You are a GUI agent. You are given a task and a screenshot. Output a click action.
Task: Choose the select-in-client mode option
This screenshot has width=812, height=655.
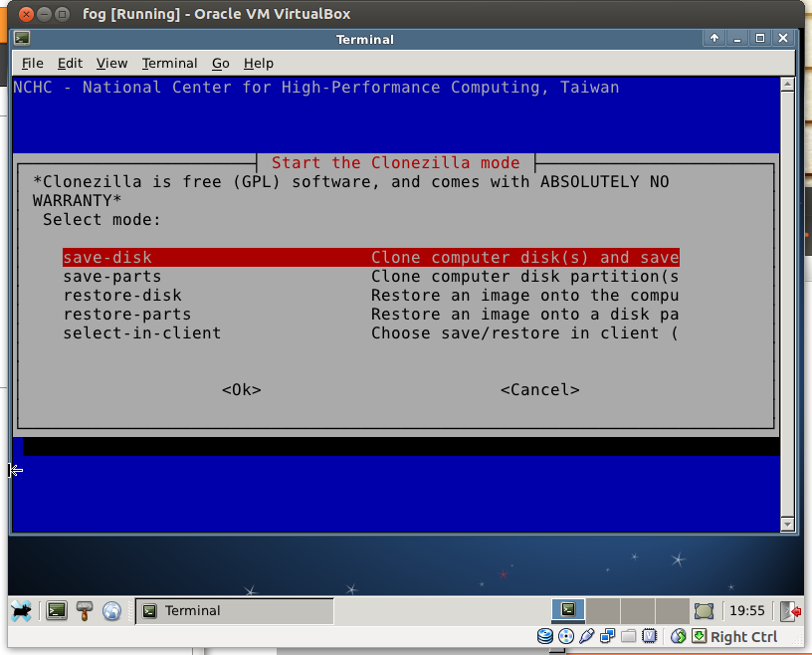[x=141, y=332]
